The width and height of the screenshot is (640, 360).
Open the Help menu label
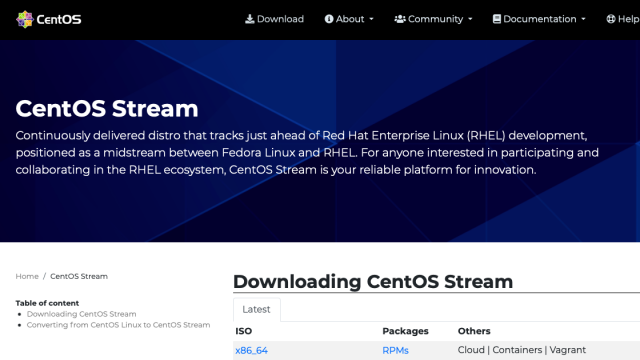pos(629,19)
